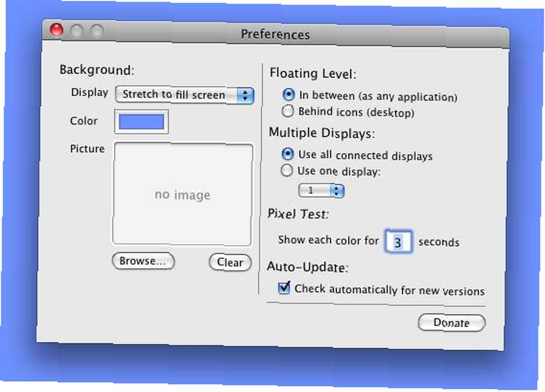This screenshot has height=392, width=545.
Task: Click the gray minimize window button
Action: (77, 30)
